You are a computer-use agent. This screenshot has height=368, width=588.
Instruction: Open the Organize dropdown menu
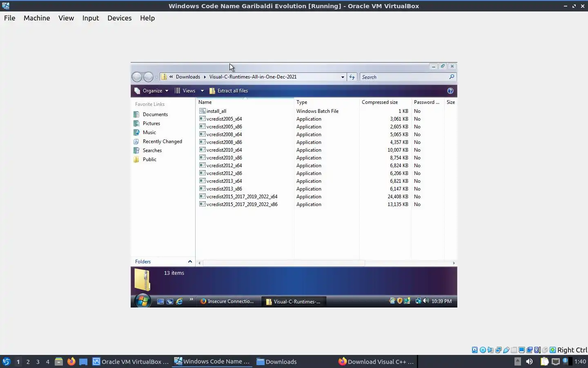(151, 91)
